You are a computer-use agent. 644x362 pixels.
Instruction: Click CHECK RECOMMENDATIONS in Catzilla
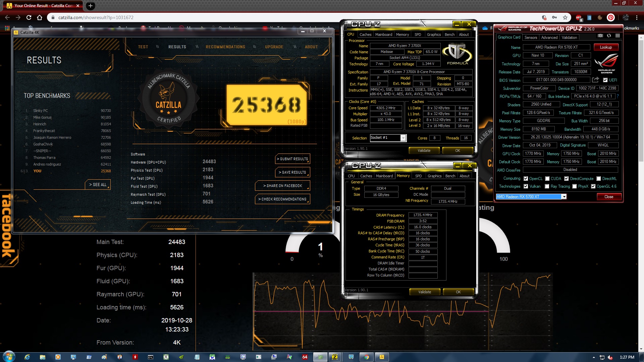(282, 199)
